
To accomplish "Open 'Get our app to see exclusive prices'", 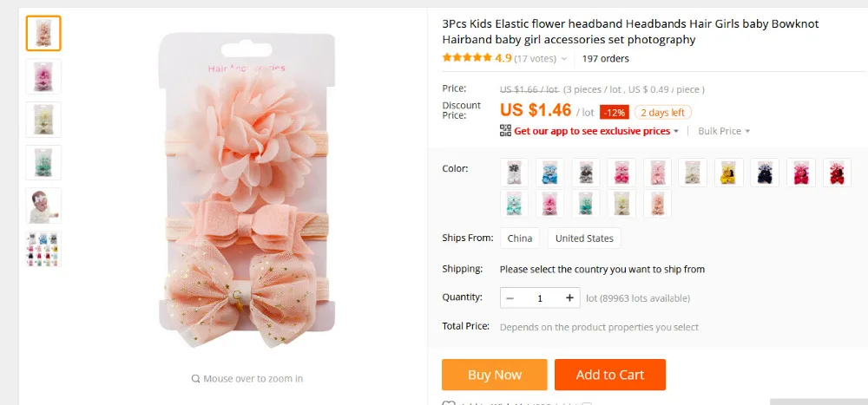I will click(592, 131).
